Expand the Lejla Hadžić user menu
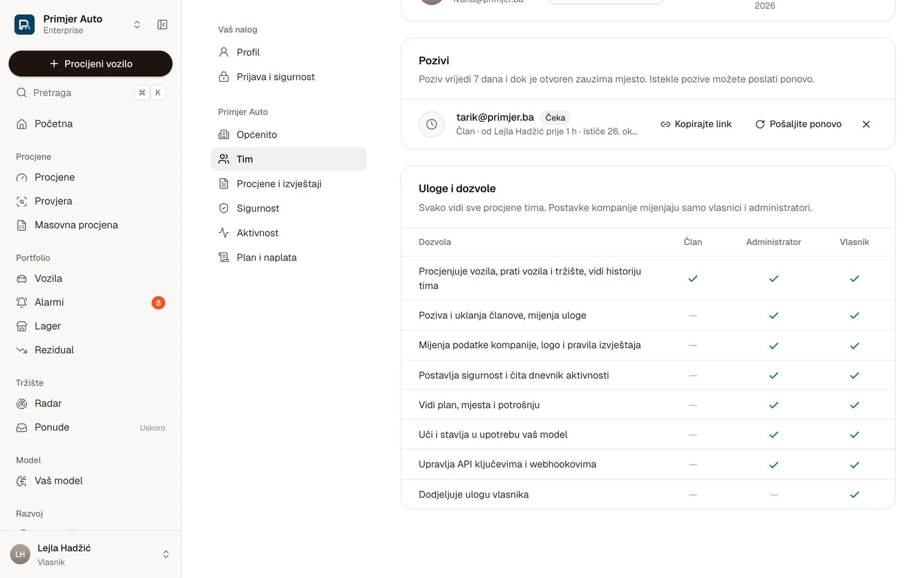The image size is (924, 578). click(x=166, y=554)
